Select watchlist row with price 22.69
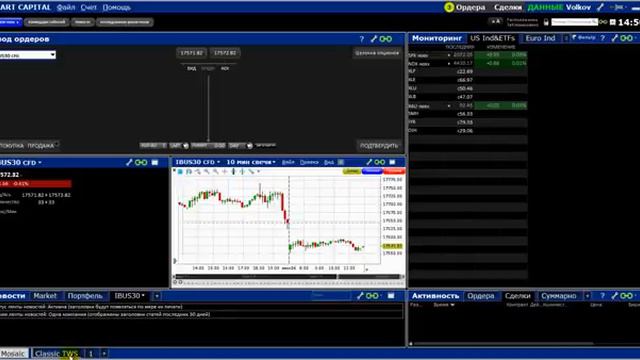Viewport: 640px width, 360px height. coord(468,71)
